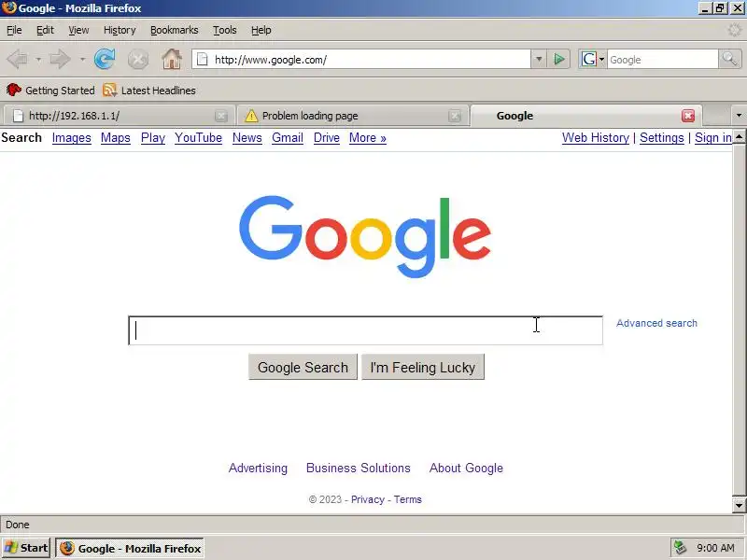This screenshot has width=747, height=560.
Task: Close the Problem loading page tab
Action: 455,116
